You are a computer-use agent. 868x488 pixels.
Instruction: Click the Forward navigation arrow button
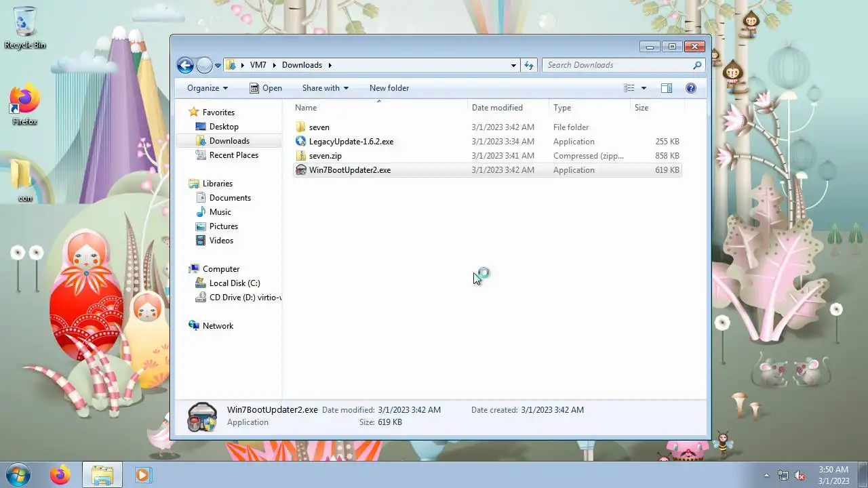tap(204, 65)
